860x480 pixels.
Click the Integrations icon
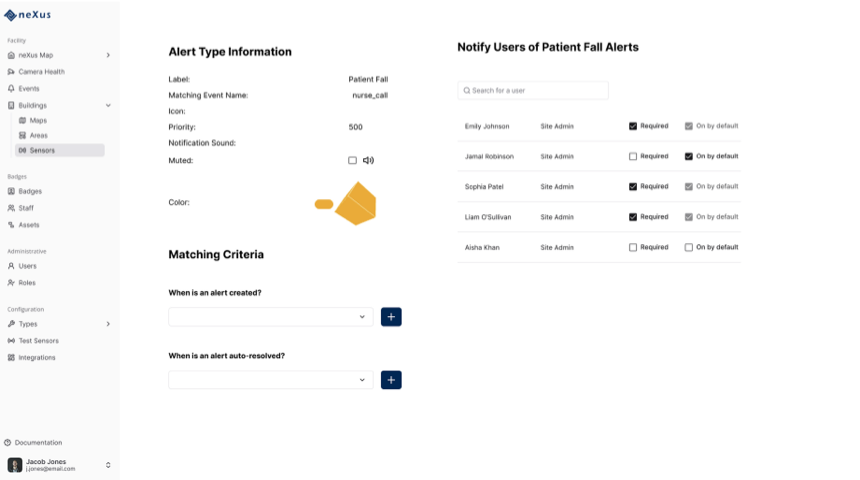(11, 358)
